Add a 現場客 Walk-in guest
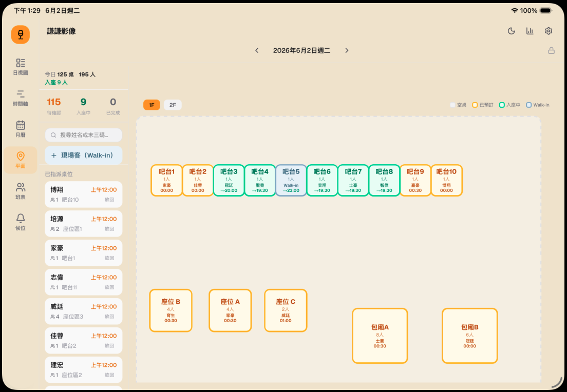 [84, 155]
